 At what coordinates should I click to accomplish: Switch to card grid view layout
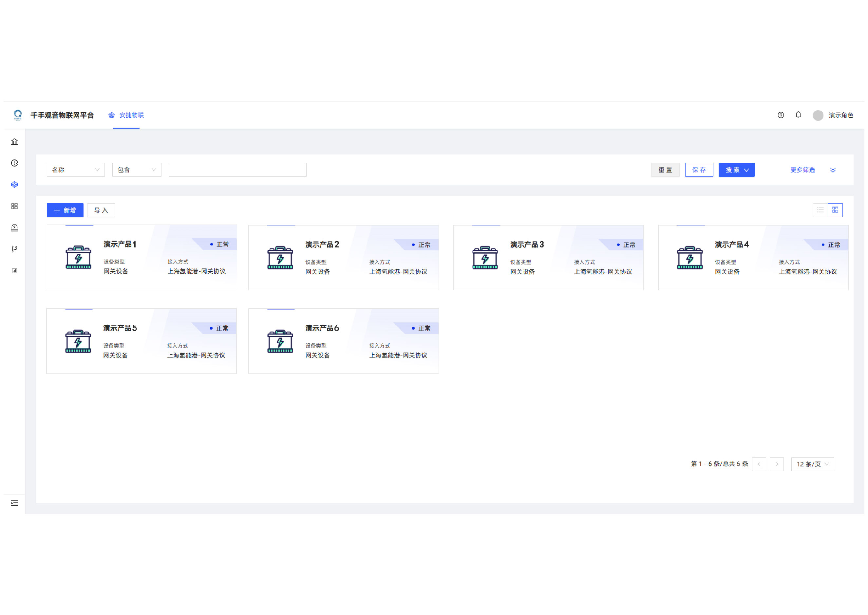(835, 210)
